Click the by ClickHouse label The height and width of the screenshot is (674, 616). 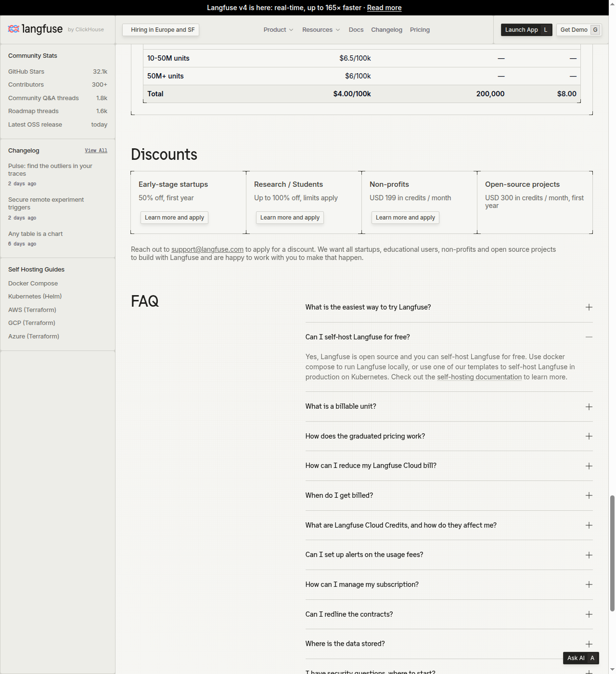click(86, 30)
